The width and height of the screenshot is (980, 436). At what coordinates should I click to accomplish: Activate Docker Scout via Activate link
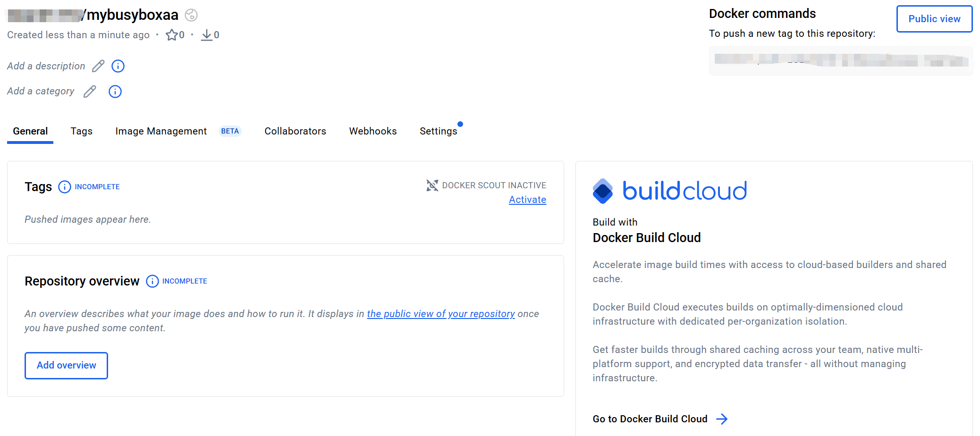(527, 200)
